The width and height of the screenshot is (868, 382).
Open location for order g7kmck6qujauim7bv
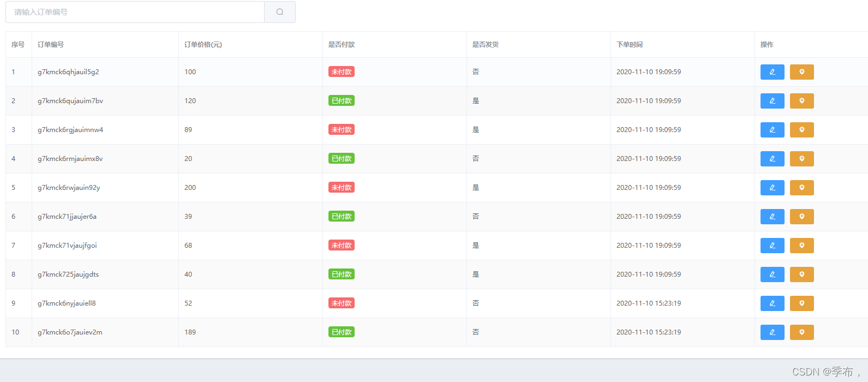(801, 101)
